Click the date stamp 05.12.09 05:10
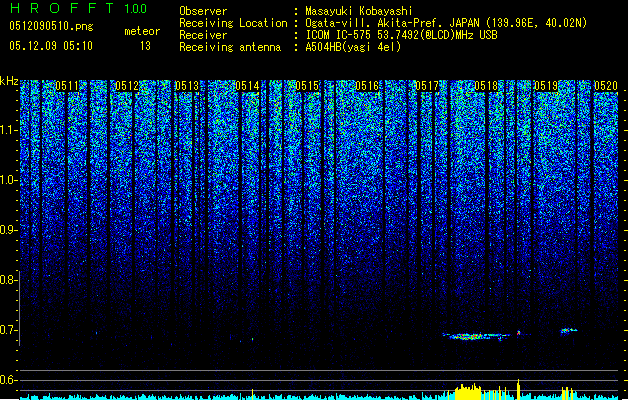629x400 pixels. pos(51,46)
